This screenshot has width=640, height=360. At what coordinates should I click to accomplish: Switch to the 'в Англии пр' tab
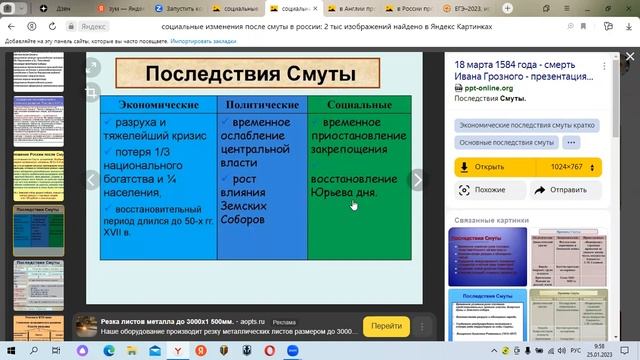pos(351,8)
